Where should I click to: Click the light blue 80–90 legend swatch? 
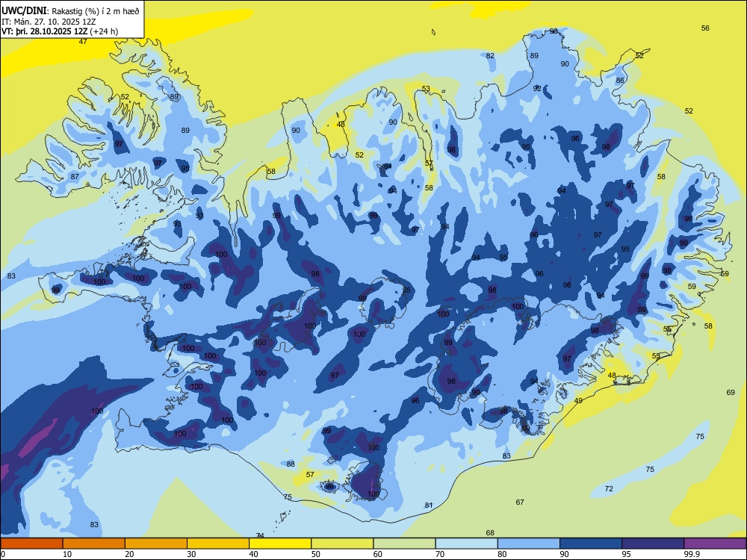[x=529, y=544]
